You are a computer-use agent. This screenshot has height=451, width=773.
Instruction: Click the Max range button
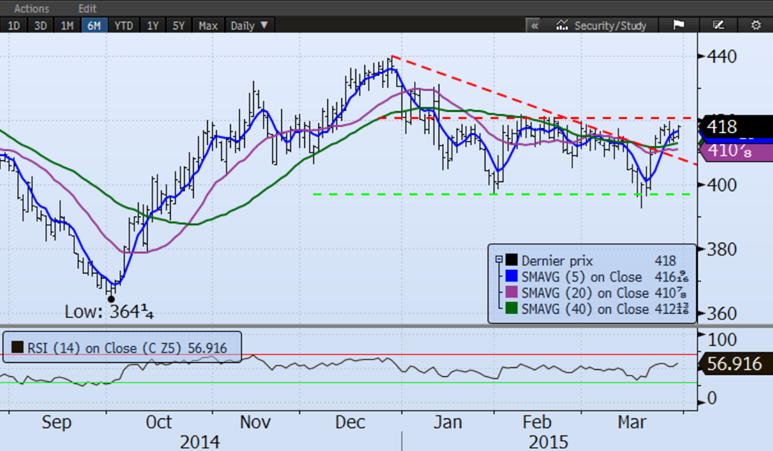208,24
